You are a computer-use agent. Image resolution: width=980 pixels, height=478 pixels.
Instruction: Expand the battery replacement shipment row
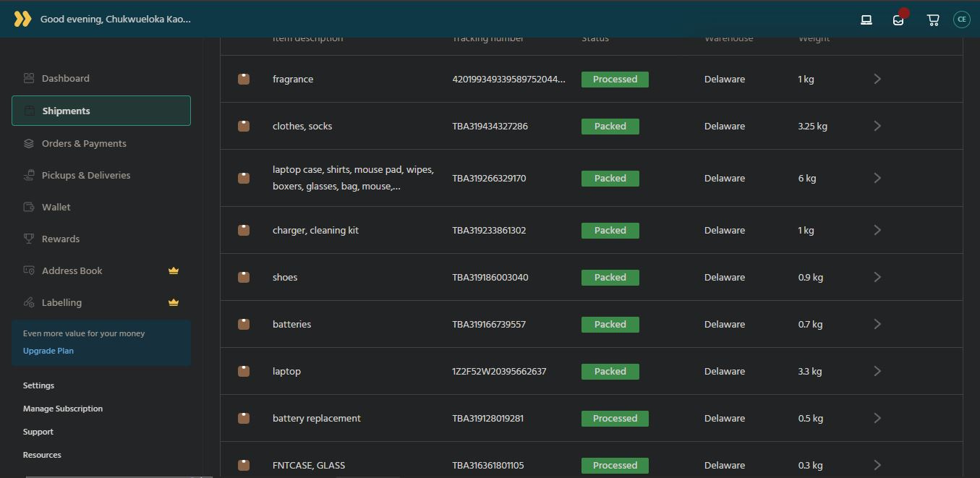[x=877, y=418]
